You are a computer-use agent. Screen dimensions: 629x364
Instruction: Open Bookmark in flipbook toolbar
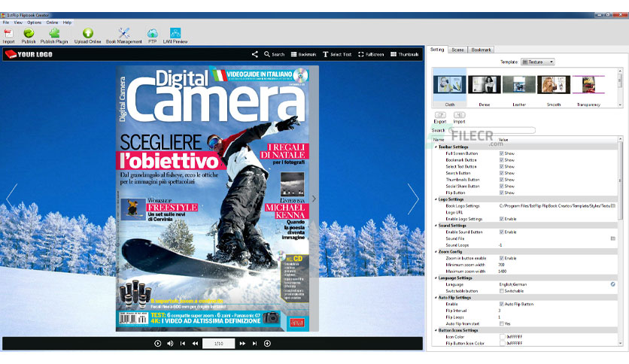tap(304, 54)
